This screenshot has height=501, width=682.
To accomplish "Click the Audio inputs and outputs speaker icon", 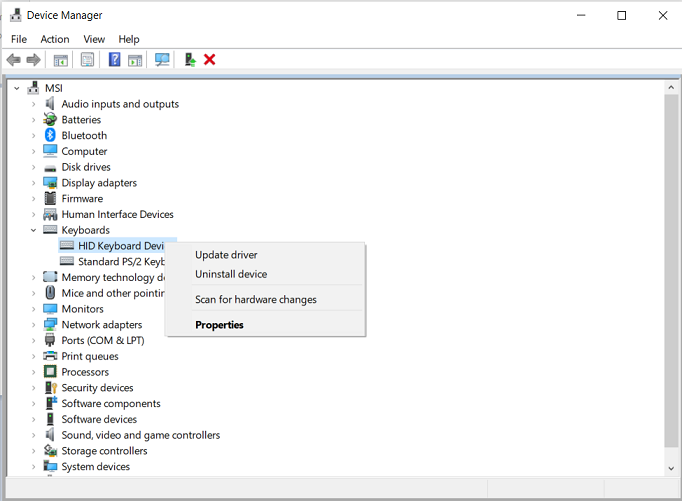I will click(x=50, y=104).
